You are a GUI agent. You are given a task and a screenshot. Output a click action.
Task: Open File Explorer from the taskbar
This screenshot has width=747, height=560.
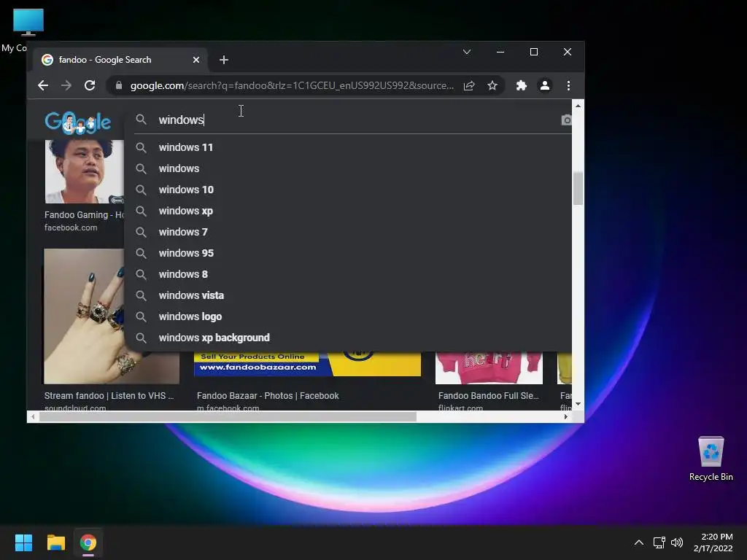tap(55, 542)
